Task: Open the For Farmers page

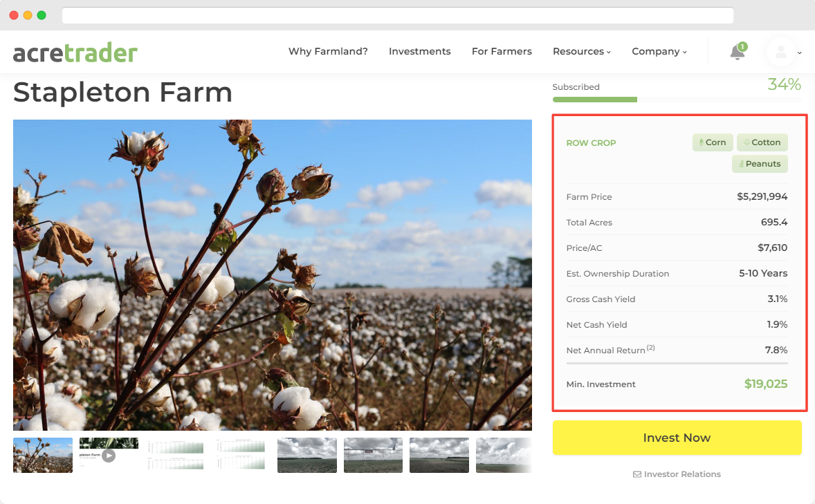Action: coord(502,51)
